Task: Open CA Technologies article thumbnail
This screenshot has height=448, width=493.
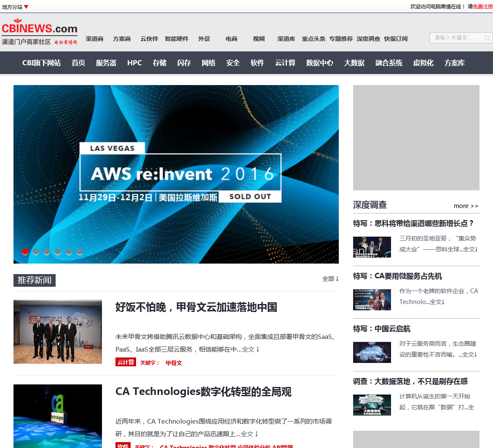Action: click(x=58, y=416)
